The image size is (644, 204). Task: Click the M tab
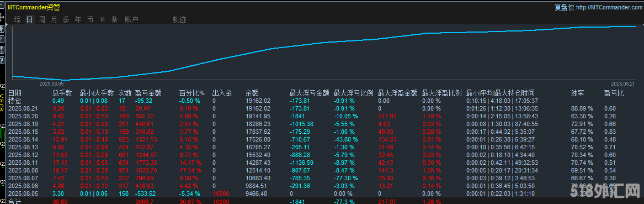pos(102,19)
